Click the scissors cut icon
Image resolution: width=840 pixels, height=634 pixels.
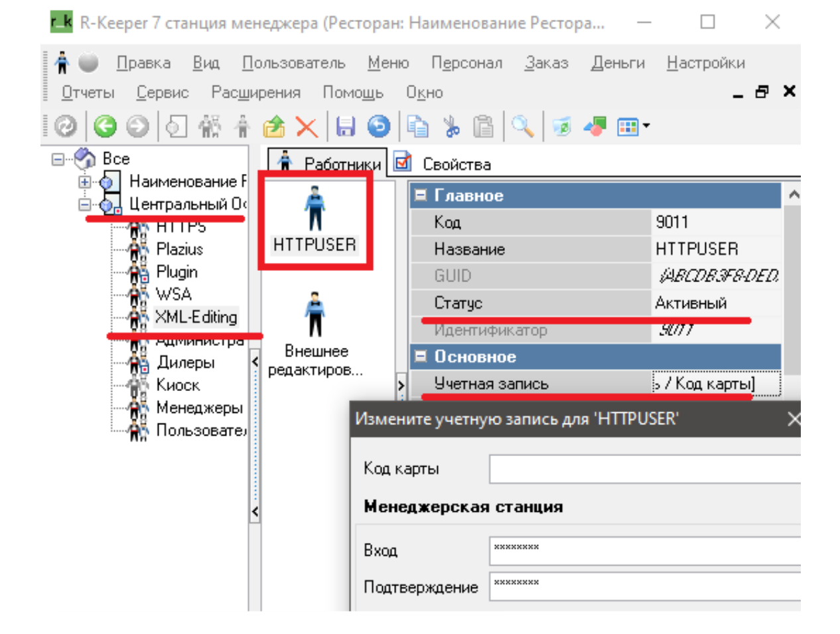point(451,125)
